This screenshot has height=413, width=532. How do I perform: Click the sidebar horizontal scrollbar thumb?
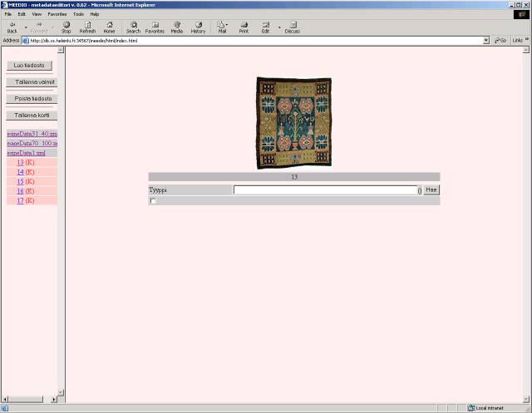pyautogui.click(x=26, y=400)
